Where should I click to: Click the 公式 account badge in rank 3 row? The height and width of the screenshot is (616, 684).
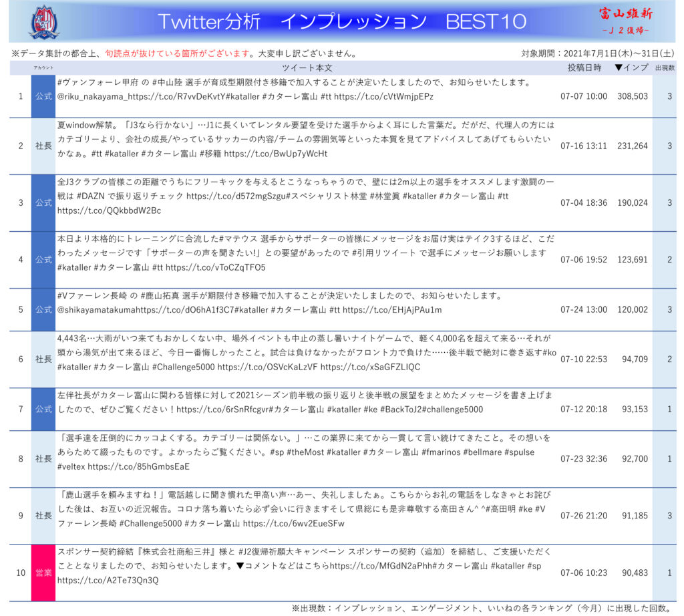pyautogui.click(x=43, y=202)
